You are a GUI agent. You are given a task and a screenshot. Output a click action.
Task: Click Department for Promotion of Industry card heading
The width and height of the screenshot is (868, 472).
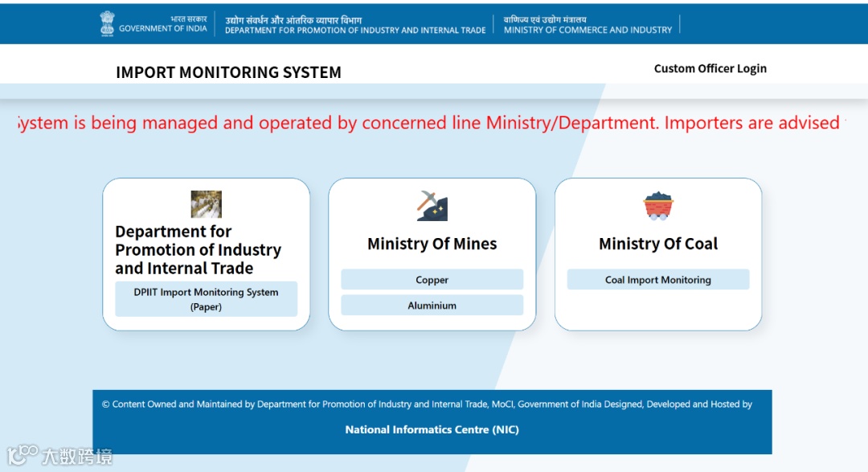[x=199, y=250]
